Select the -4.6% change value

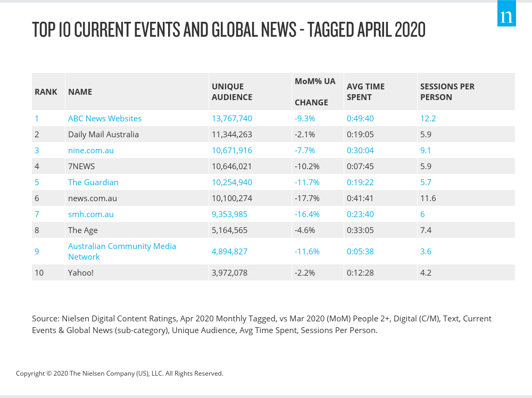pyautogui.click(x=305, y=230)
